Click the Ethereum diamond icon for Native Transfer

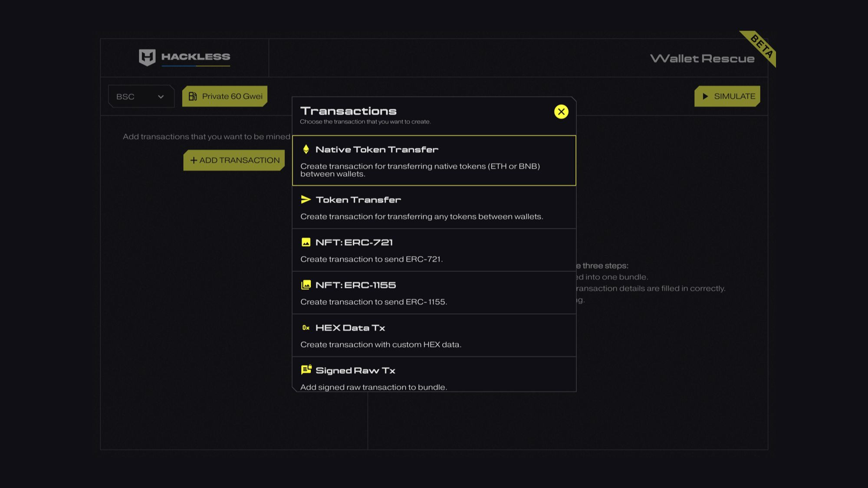(306, 149)
